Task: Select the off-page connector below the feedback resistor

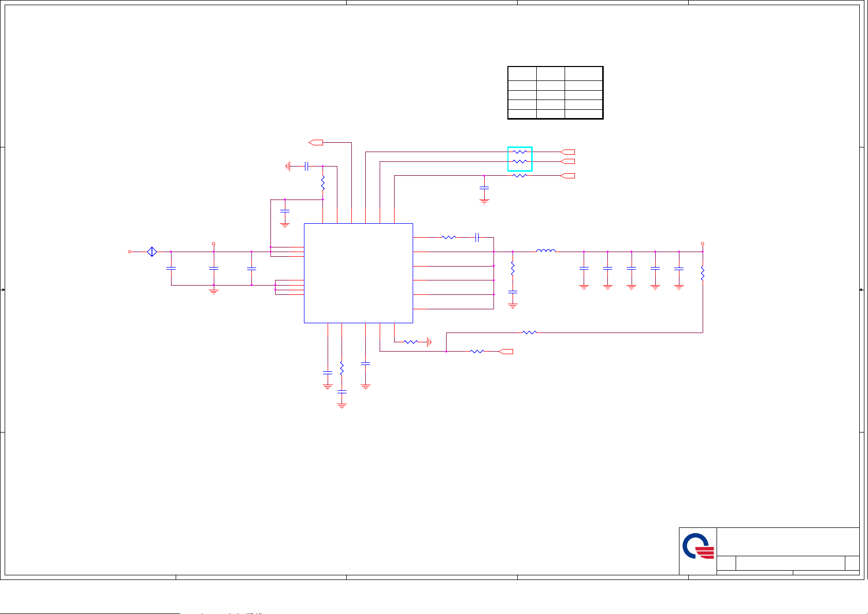Action: [x=505, y=352]
